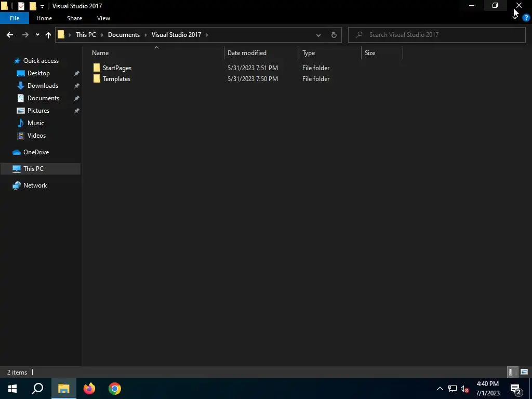Image resolution: width=532 pixels, height=399 pixels.
Task: Open Videos in the navigation pane
Action: click(36, 136)
